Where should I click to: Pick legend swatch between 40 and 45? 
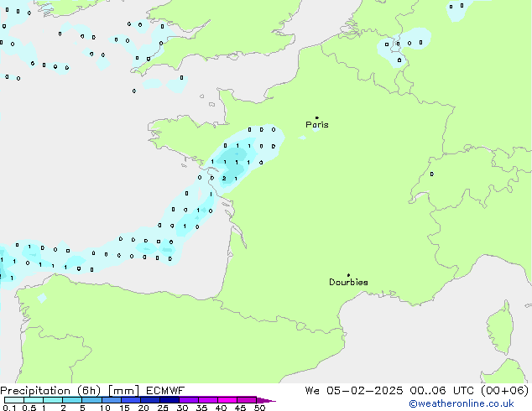coord(227,400)
